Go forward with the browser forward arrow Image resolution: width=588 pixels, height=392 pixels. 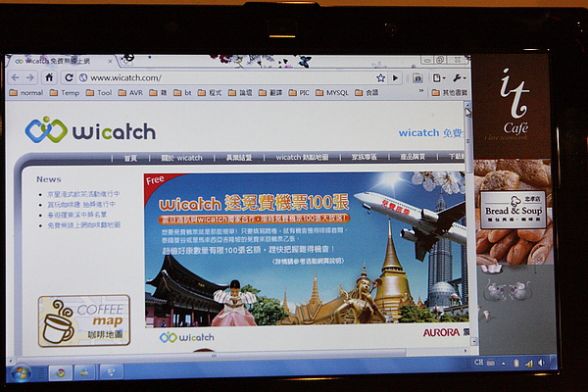tap(30, 77)
